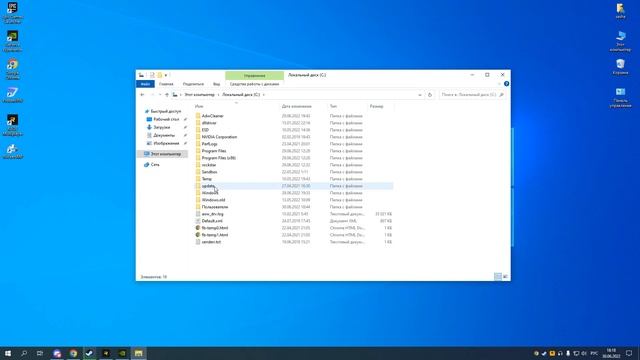Select Изображения in navigation pane
This screenshot has width=640, height=360.
coord(166,143)
